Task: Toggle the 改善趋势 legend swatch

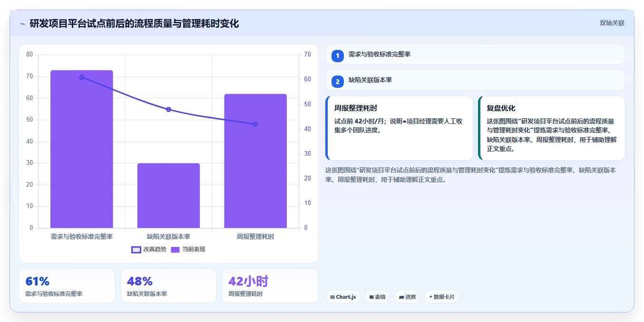Action: (x=137, y=249)
